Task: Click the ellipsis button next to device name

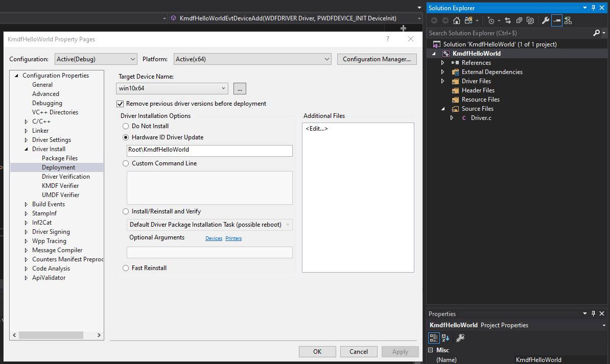Action: click(x=240, y=89)
